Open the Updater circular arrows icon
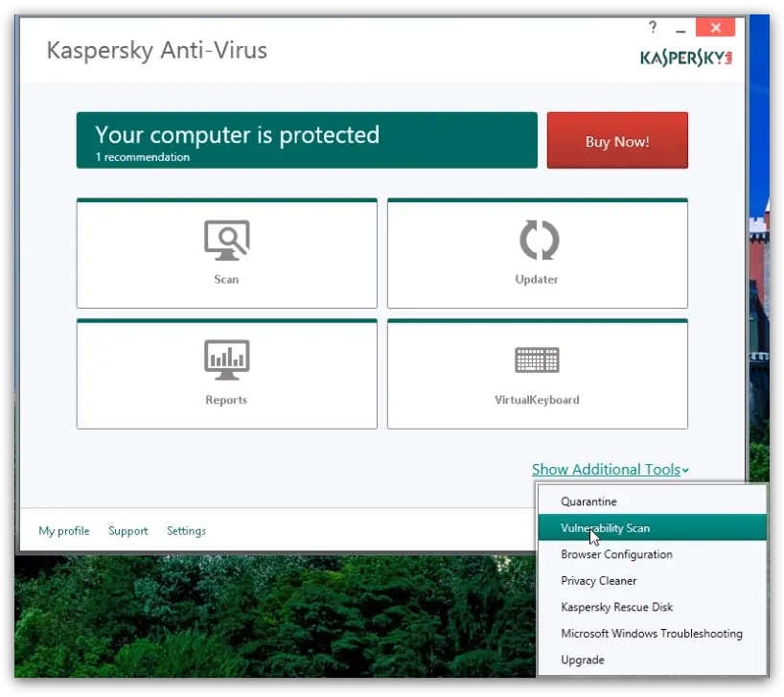 [539, 240]
